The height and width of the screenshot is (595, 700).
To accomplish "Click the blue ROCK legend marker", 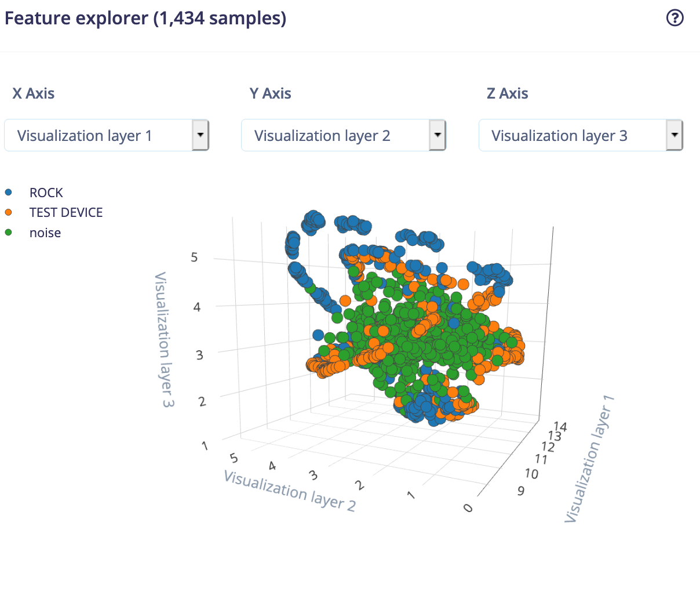I will (8, 192).
